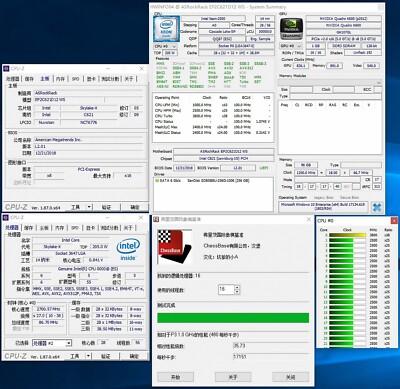This screenshot has height=389, width=400.
Task: Click the SATA 6 Gb/s SanDisk drive entry
Action: click(202, 181)
